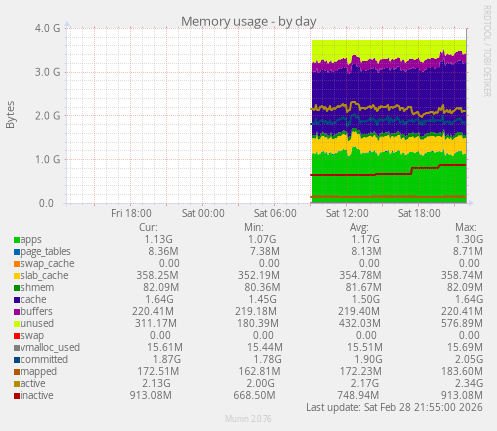Select the 'shmem' legend label

pos(37,287)
